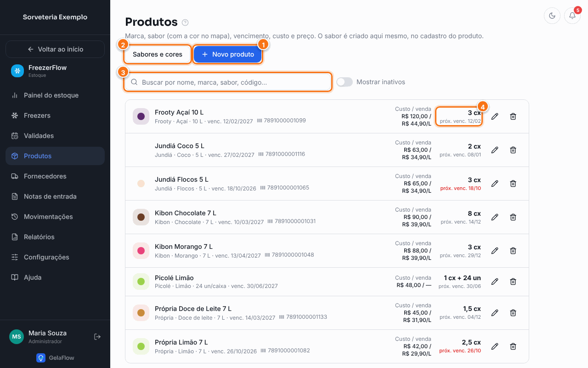
Task: Toggle Mostrar inativos switch
Action: point(345,82)
